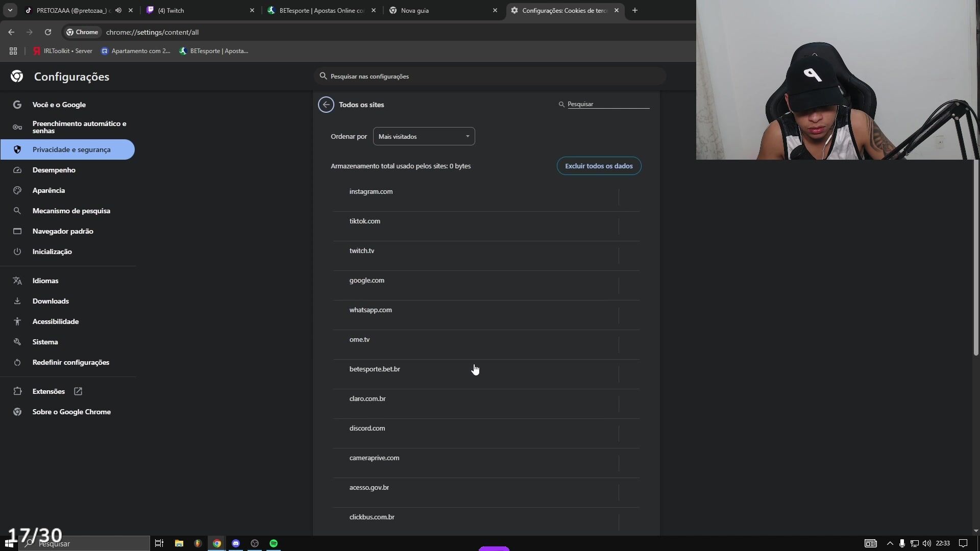Open Discord from the taskbar
980x551 pixels.
click(236, 543)
